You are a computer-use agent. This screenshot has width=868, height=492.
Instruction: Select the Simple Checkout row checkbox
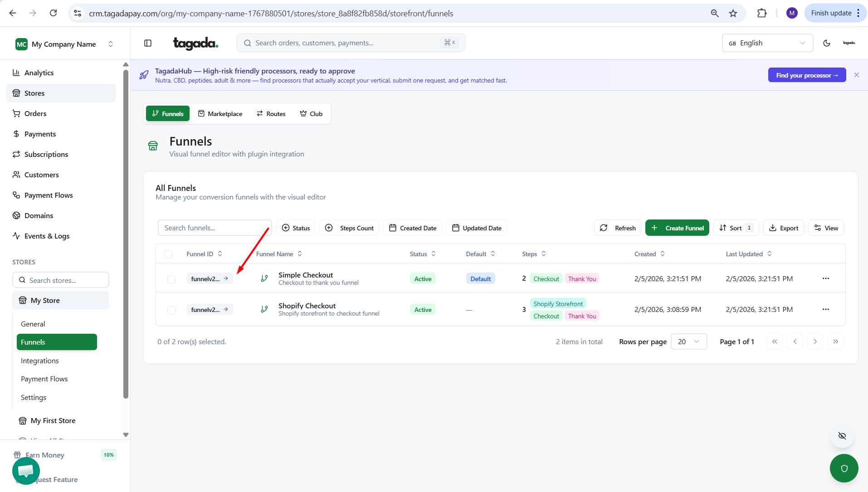click(171, 279)
